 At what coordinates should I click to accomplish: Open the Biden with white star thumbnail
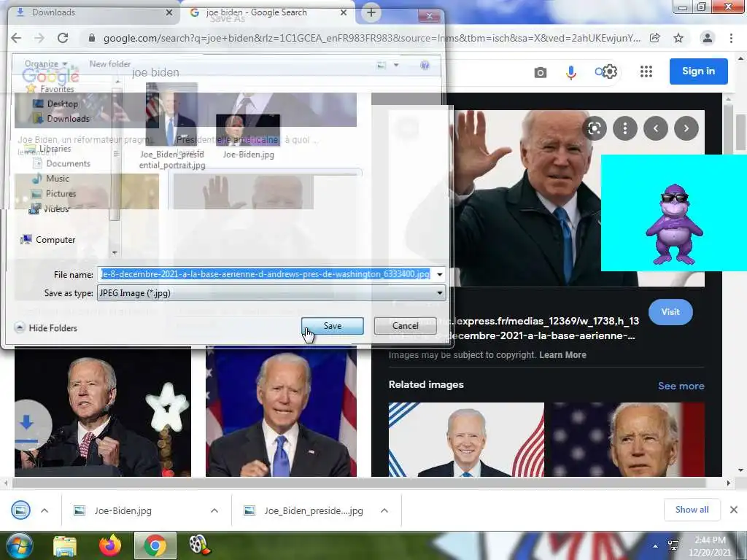coord(102,411)
